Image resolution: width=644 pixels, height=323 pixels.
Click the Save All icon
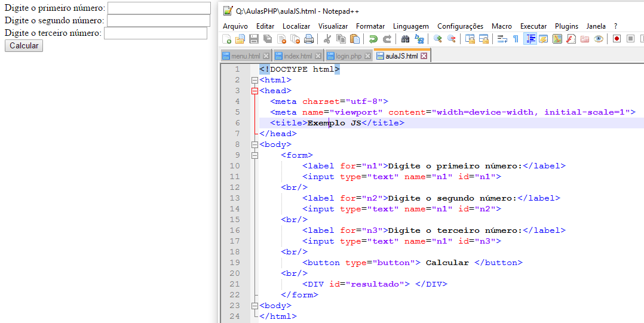(268, 39)
